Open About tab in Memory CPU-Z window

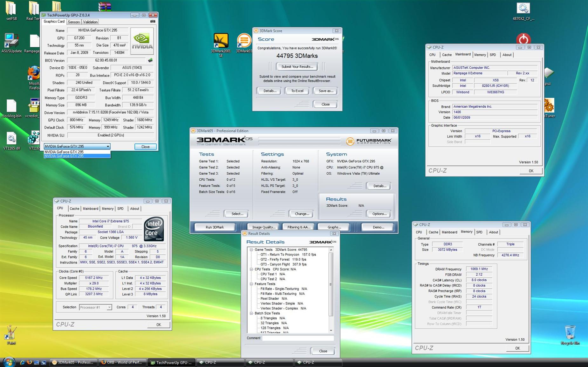pos(493,232)
